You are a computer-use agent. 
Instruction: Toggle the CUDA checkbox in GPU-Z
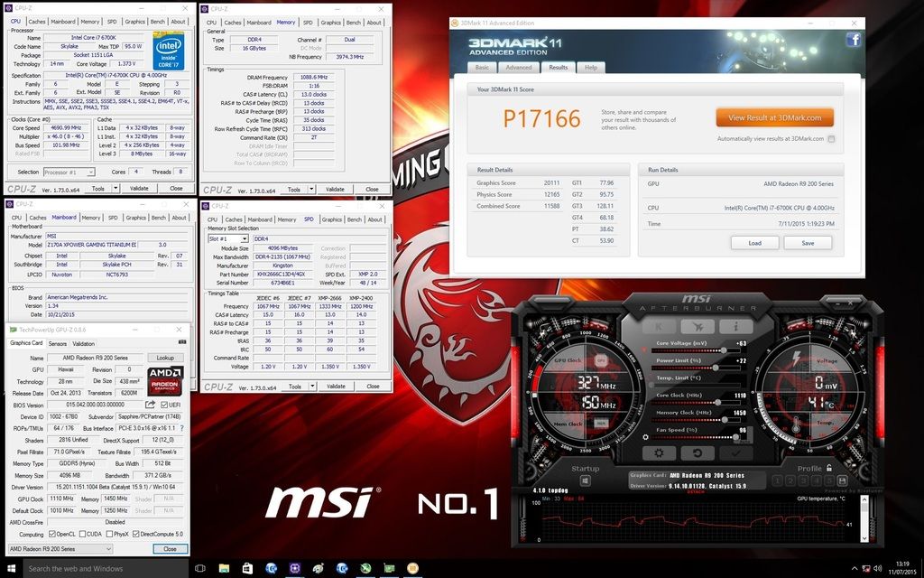click(x=81, y=535)
